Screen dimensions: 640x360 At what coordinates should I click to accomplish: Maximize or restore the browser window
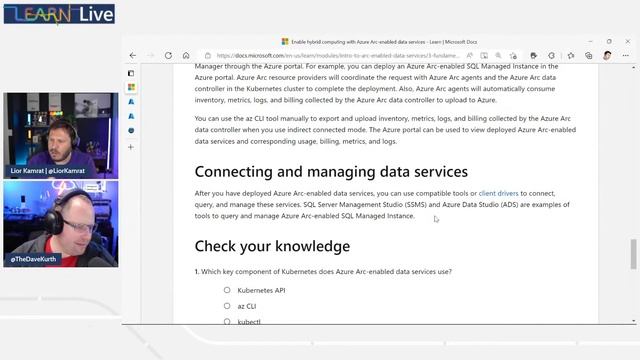click(609, 42)
